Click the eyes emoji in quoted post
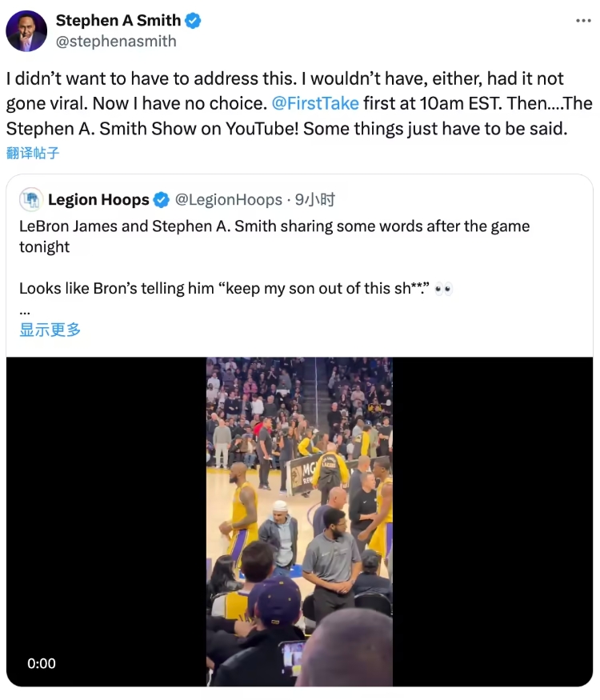The height and width of the screenshot is (700, 600). 443,289
